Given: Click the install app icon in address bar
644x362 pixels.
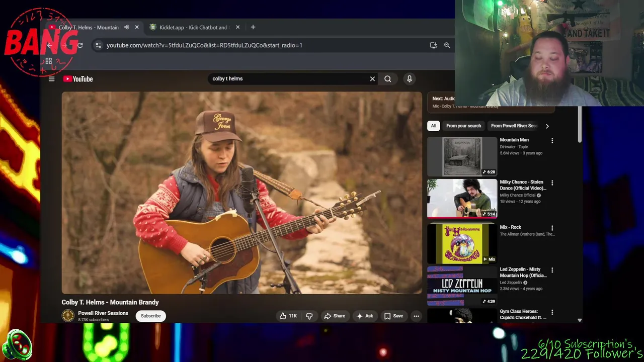Looking at the screenshot, I should tap(434, 45).
